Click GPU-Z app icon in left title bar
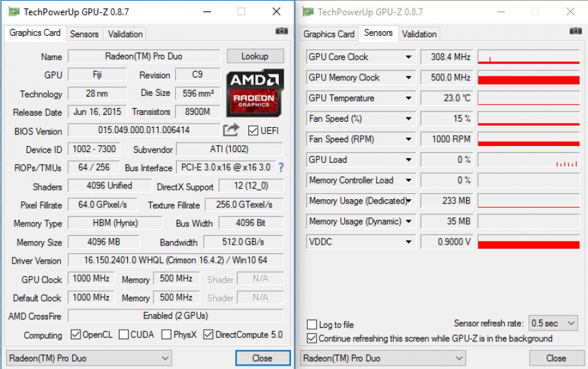This screenshot has width=588, height=369. 14,12
